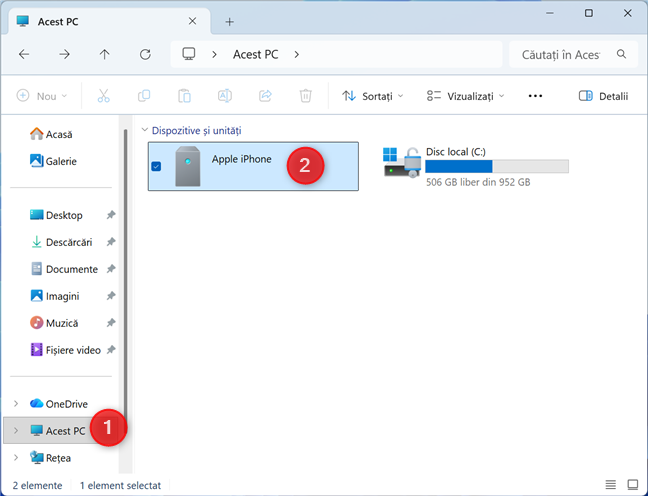Image resolution: width=648 pixels, height=496 pixels.
Task: Collapse the Dispozitive și unități group
Action: [x=144, y=130]
